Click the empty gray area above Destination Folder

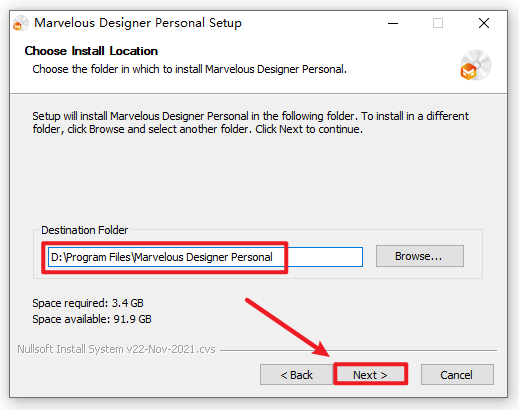[x=258, y=180]
